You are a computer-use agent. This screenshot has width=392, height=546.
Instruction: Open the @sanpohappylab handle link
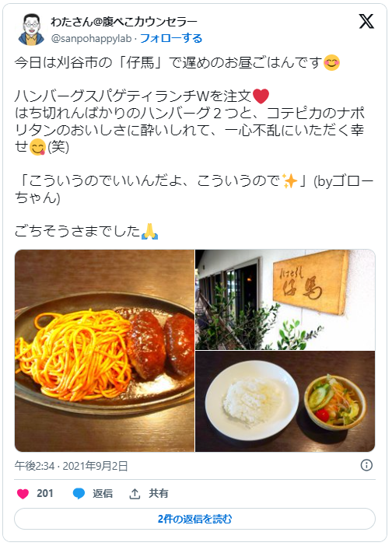91,39
